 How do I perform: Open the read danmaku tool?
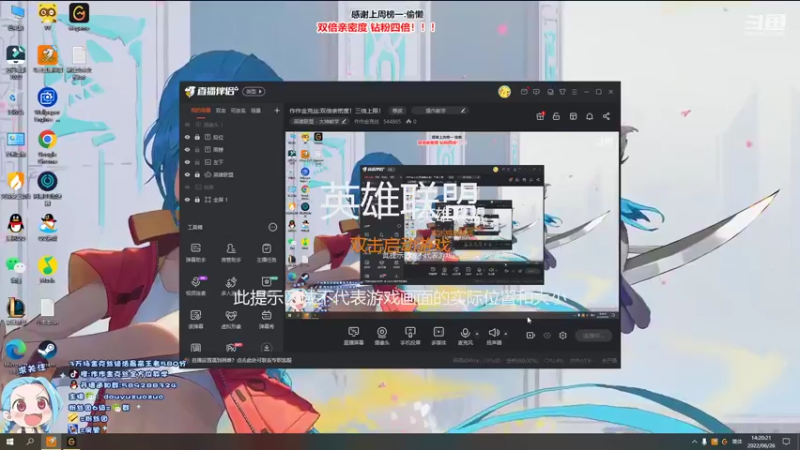195,319
